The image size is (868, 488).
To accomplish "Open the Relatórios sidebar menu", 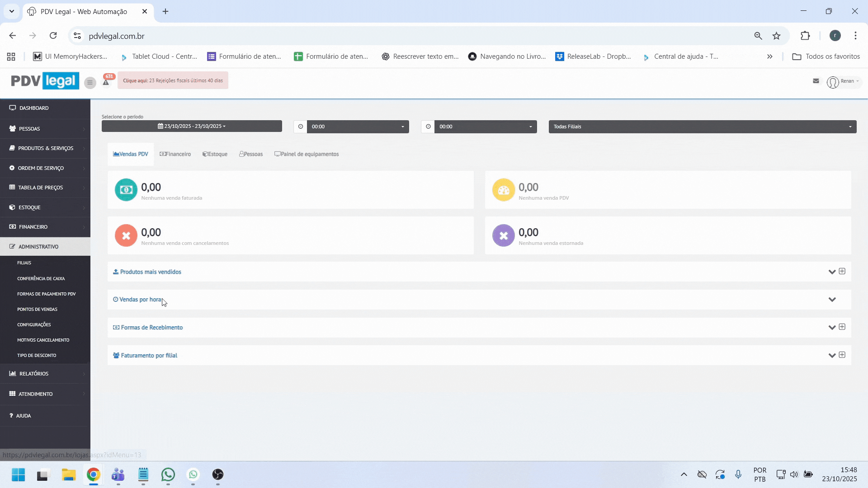I will [x=34, y=374].
